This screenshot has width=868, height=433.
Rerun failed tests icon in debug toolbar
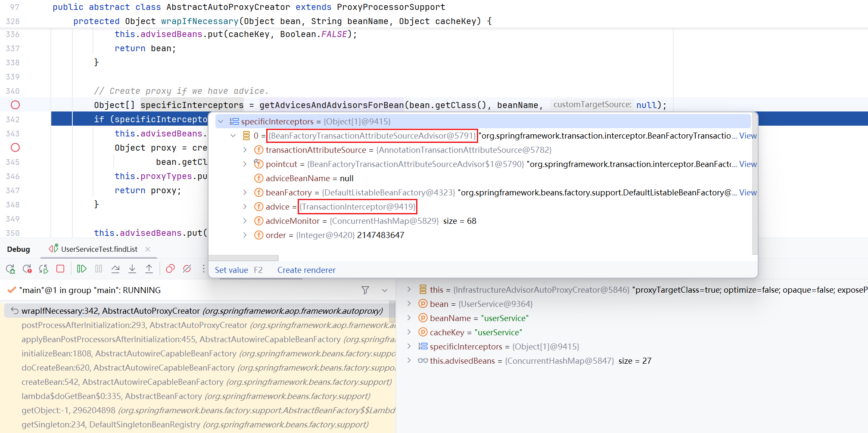(x=27, y=269)
